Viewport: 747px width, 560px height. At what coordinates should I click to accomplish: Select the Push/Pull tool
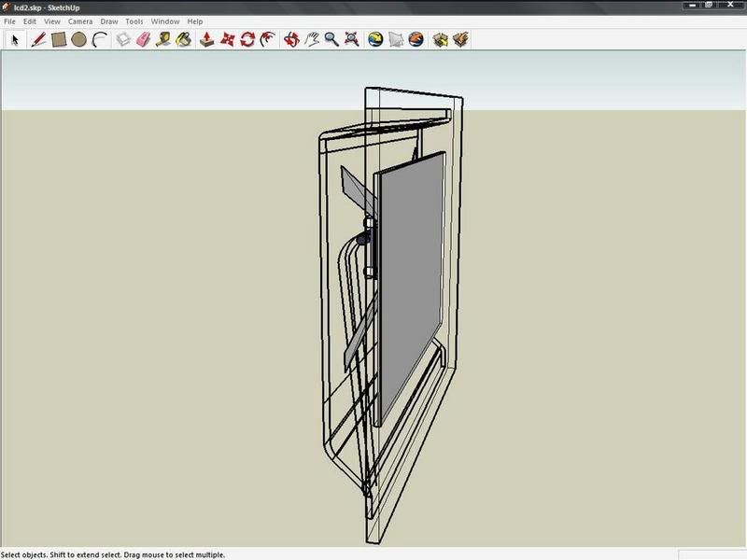207,39
